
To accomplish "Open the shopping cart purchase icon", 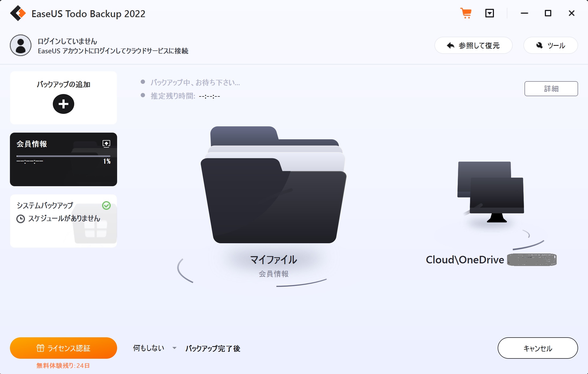I will 466,13.
